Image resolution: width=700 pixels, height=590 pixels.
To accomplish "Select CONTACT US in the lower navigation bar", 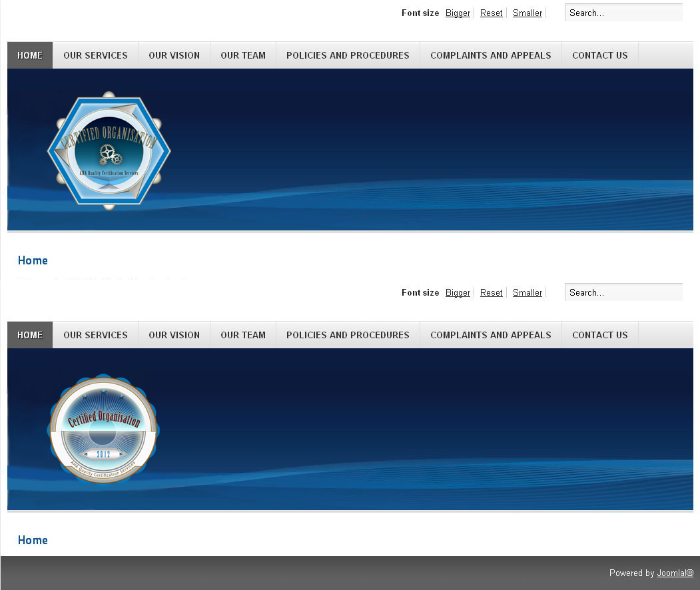I will (600, 335).
